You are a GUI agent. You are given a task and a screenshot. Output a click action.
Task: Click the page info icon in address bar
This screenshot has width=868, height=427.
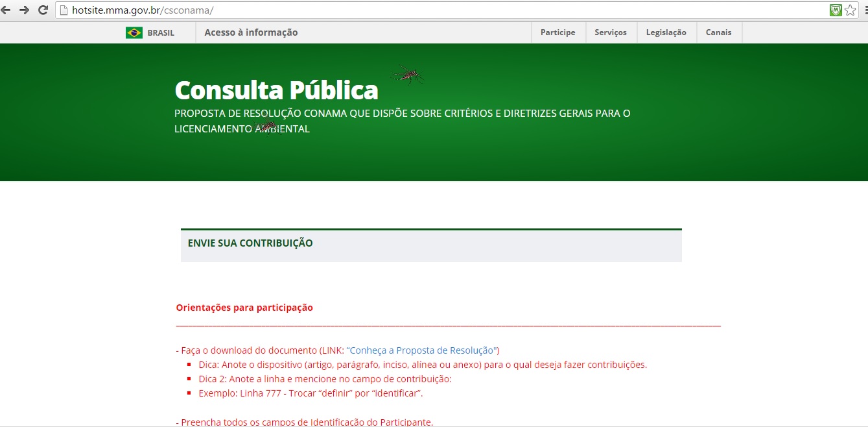tap(63, 10)
